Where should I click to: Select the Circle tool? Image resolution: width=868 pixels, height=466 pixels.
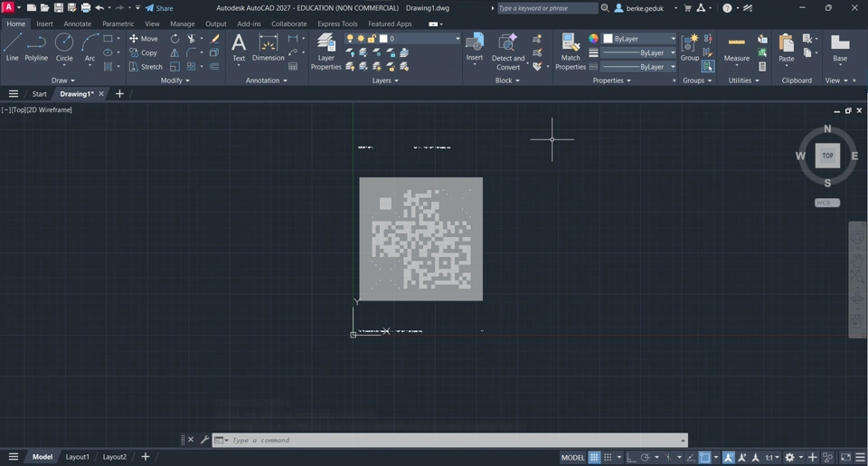(x=64, y=47)
